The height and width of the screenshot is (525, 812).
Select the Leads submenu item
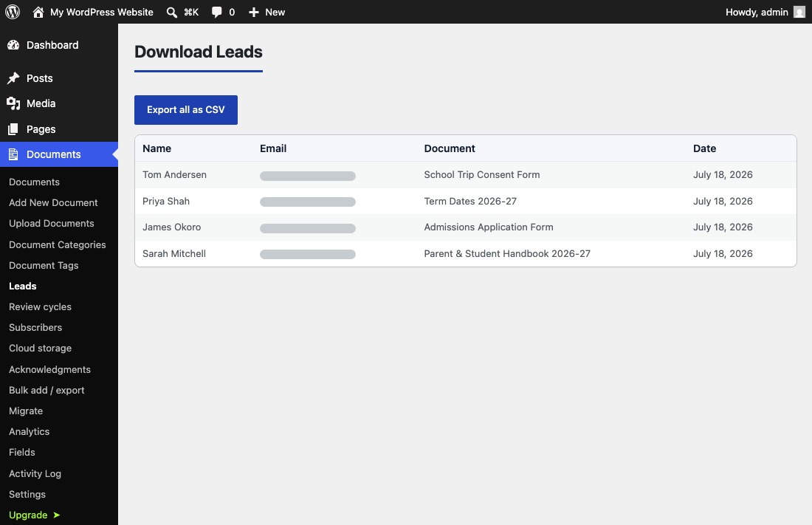pyautogui.click(x=23, y=286)
